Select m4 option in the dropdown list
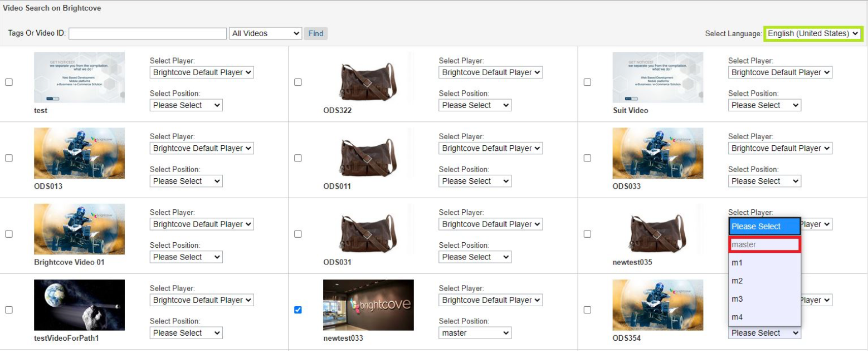 coord(764,317)
